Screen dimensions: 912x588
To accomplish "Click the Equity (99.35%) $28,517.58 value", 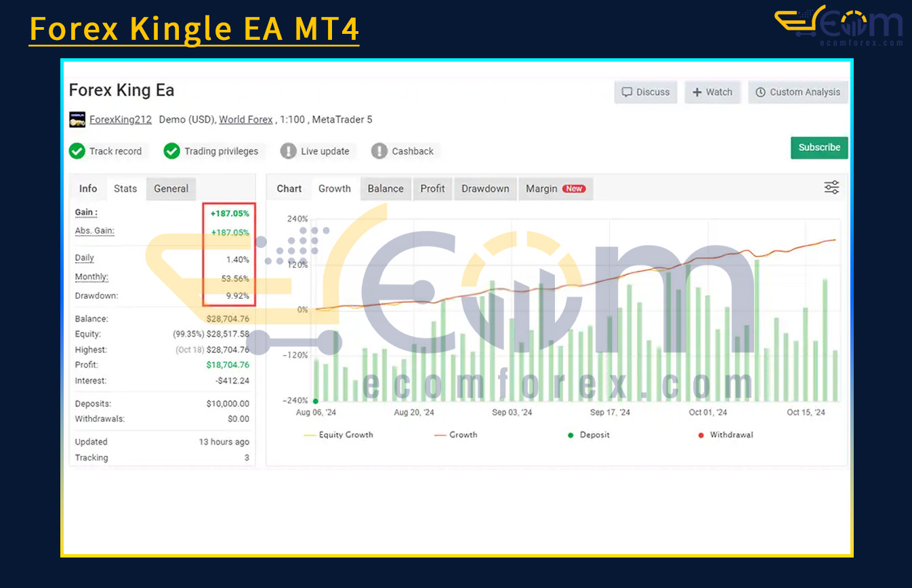I will point(211,334).
